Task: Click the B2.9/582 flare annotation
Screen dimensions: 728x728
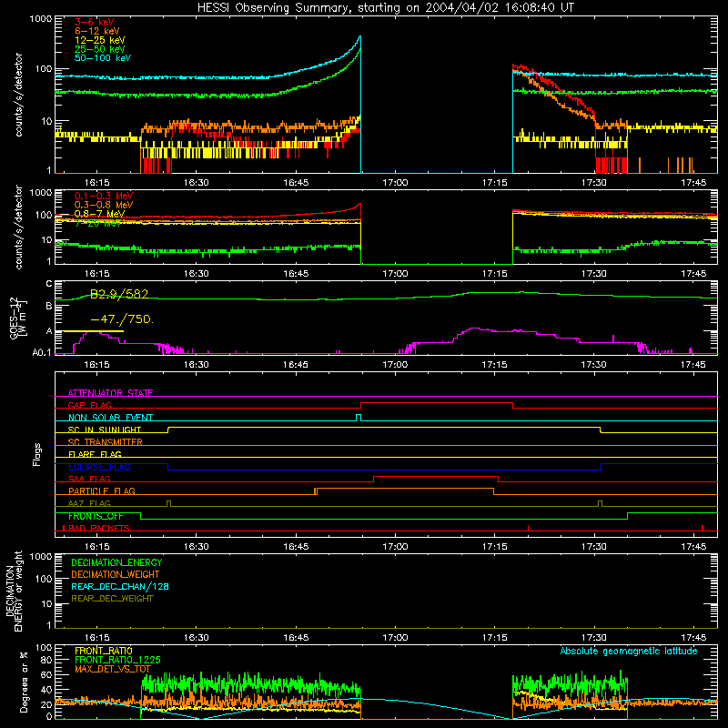Action: 119,294
